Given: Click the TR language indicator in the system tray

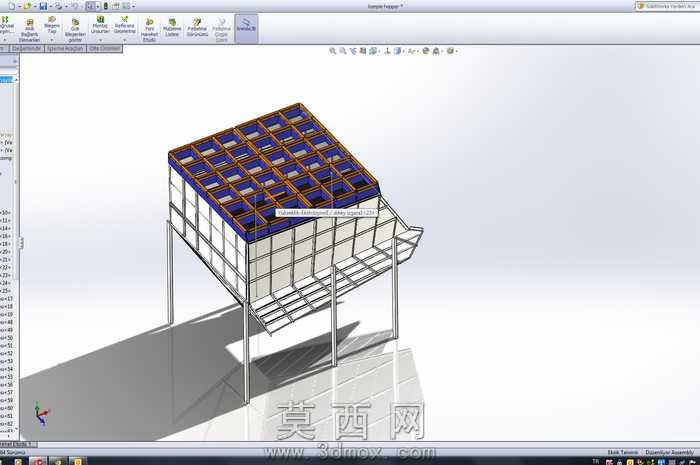Looking at the screenshot, I should (596, 461).
